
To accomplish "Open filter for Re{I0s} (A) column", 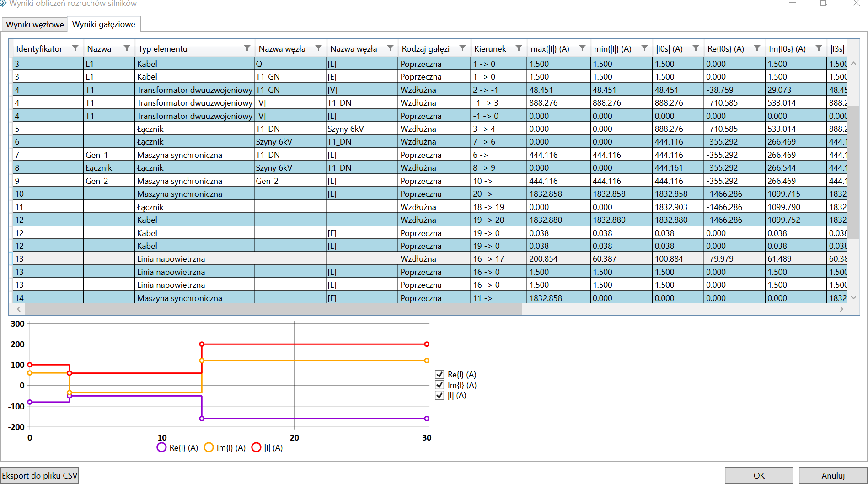I will tap(757, 48).
